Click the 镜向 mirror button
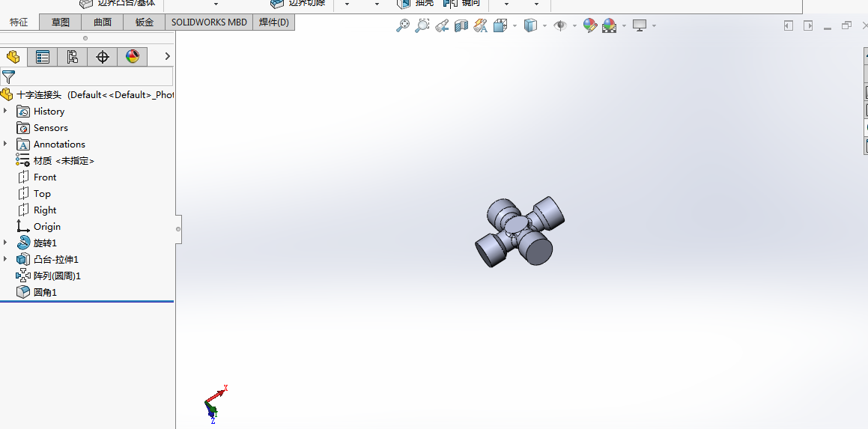The height and width of the screenshot is (429, 868). coord(461,3)
